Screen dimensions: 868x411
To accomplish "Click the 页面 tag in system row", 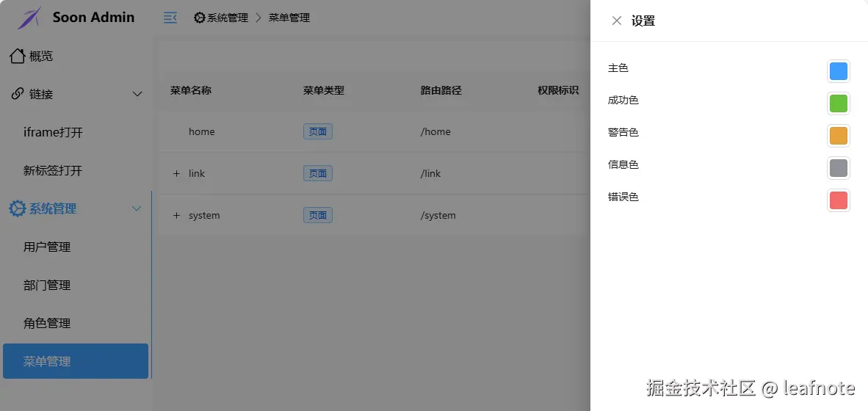I will [x=318, y=215].
